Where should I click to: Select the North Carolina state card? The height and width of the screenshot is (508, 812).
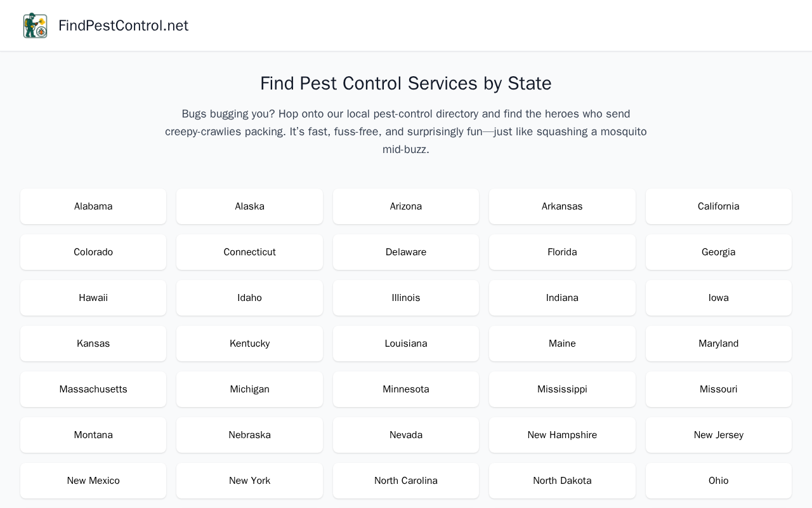[x=406, y=481]
